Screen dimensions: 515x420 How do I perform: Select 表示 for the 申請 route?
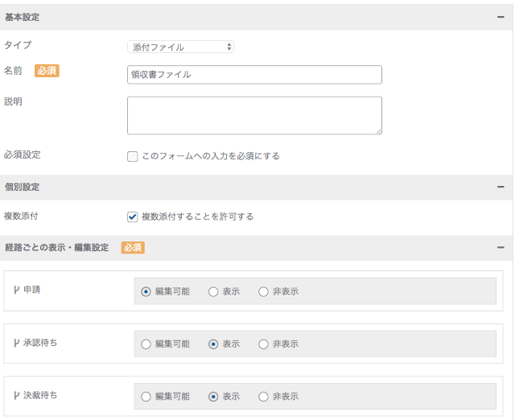pos(213,291)
